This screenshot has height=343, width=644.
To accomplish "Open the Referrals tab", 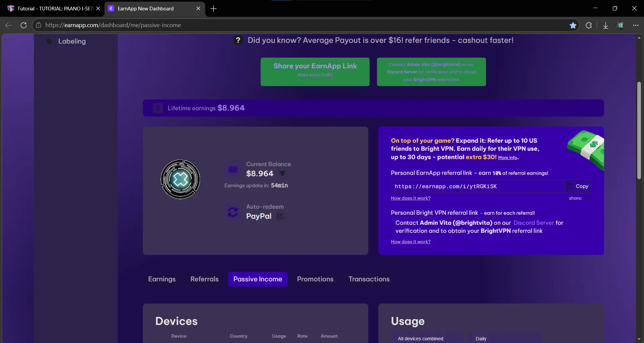I will point(205,279).
